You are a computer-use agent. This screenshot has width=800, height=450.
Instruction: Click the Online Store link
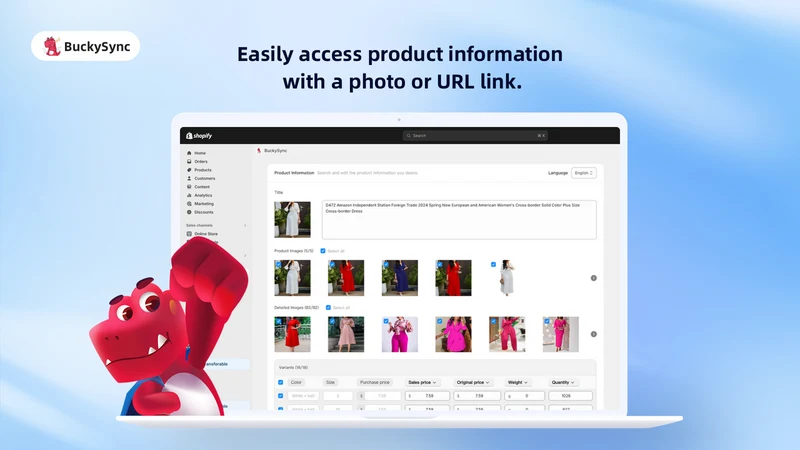click(x=206, y=234)
